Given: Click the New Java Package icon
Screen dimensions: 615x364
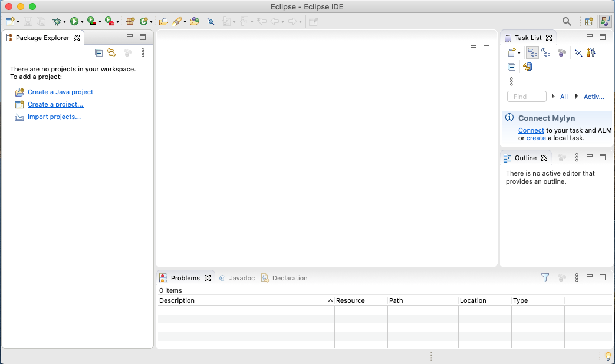Looking at the screenshot, I should pos(130,21).
